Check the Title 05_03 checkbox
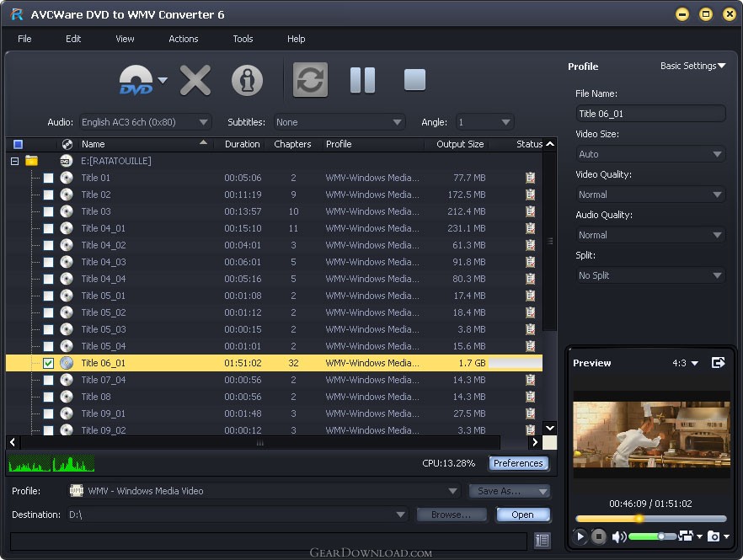Viewport: 743px width, 560px height. click(x=48, y=330)
